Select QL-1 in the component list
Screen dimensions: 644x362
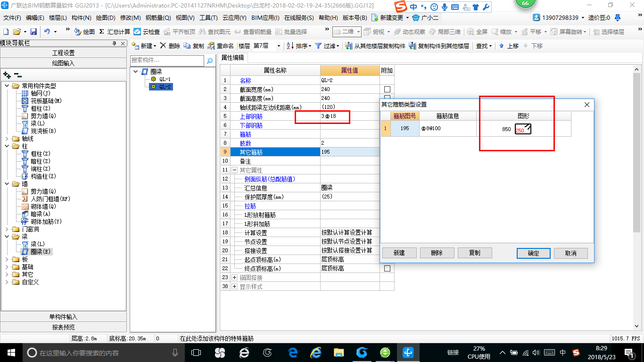pyautogui.click(x=165, y=79)
